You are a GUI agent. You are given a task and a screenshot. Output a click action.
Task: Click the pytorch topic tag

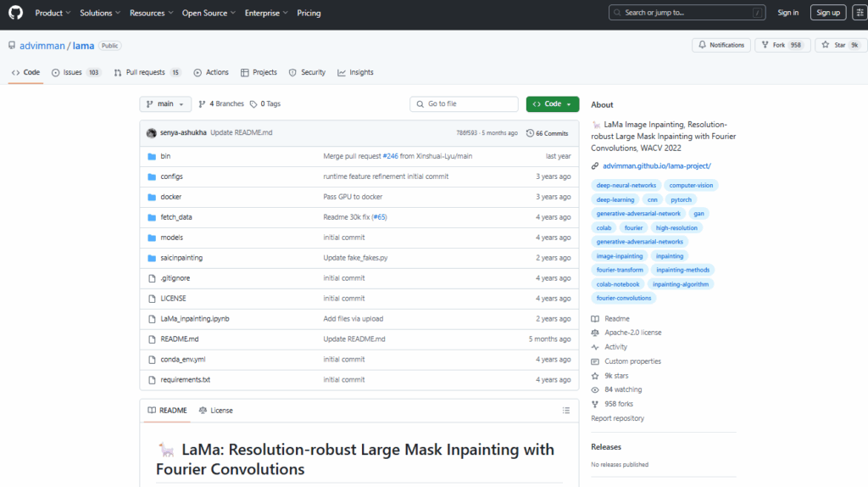681,199
